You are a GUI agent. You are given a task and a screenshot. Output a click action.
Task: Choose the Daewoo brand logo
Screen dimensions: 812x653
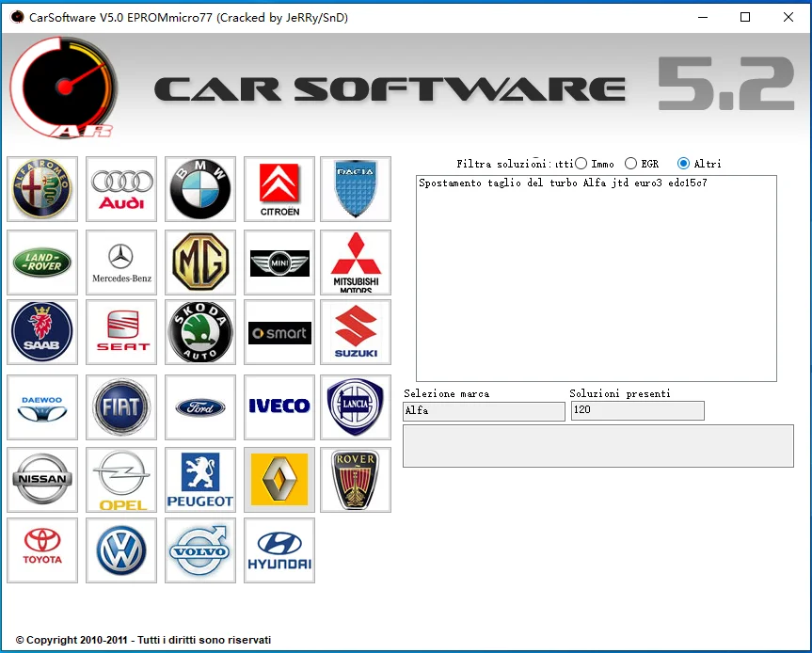pos(42,407)
